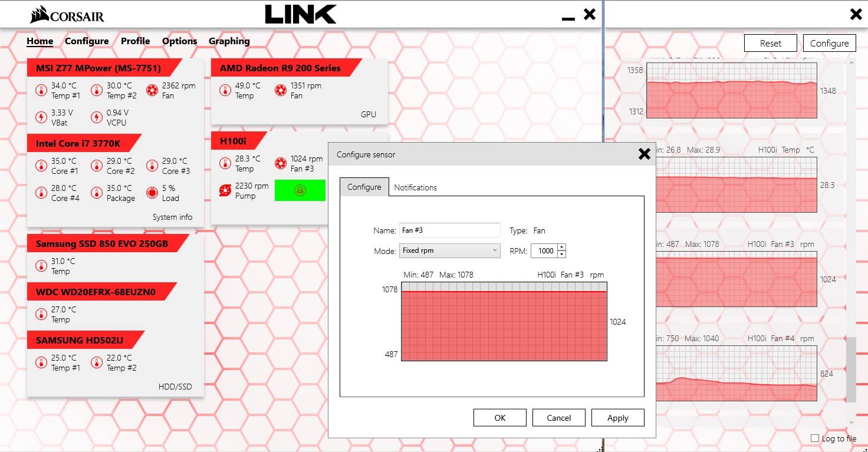Click the H100i Temp thermometer icon
The width and height of the screenshot is (868, 452).
(x=225, y=163)
